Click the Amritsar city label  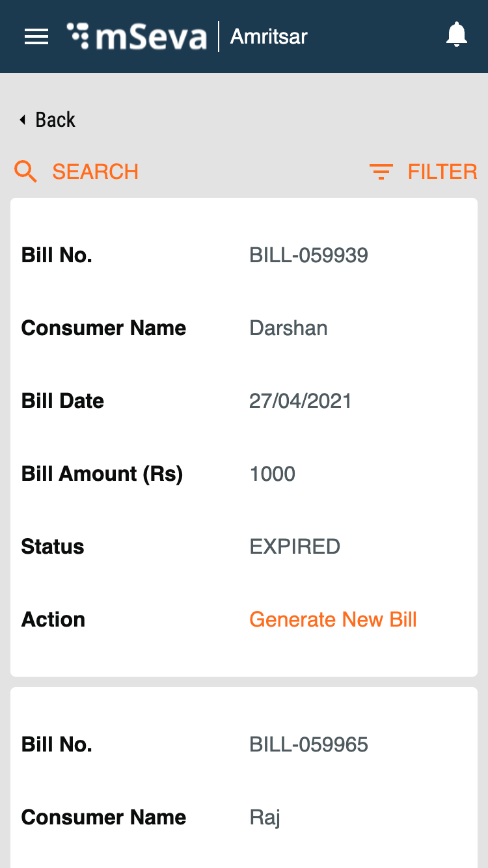(x=269, y=36)
